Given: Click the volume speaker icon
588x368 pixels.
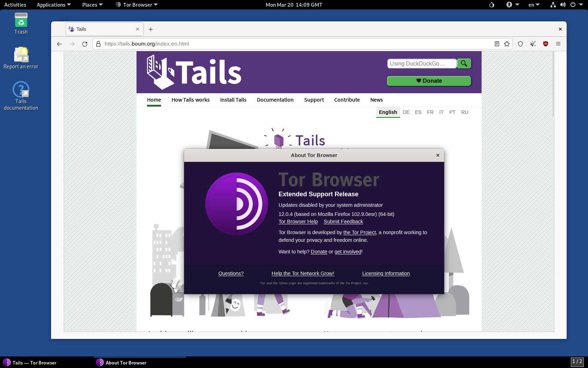Looking at the screenshot, I should pyautogui.click(x=563, y=5).
